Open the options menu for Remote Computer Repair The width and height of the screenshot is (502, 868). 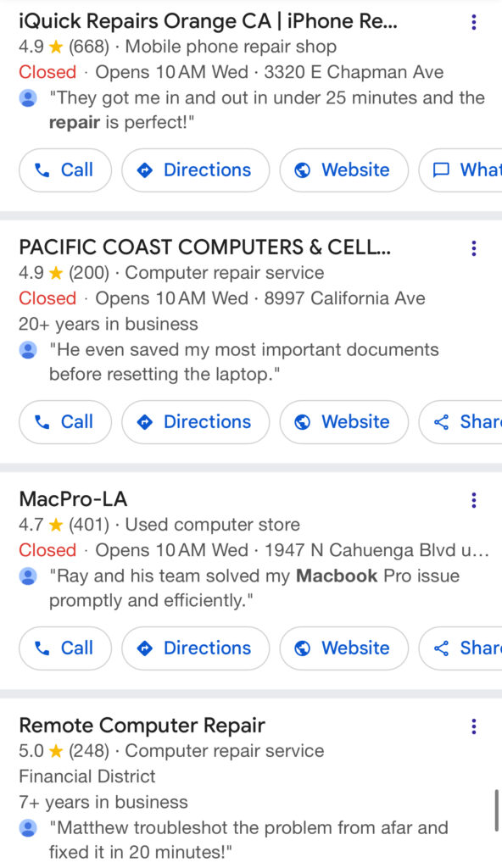pyautogui.click(x=474, y=726)
